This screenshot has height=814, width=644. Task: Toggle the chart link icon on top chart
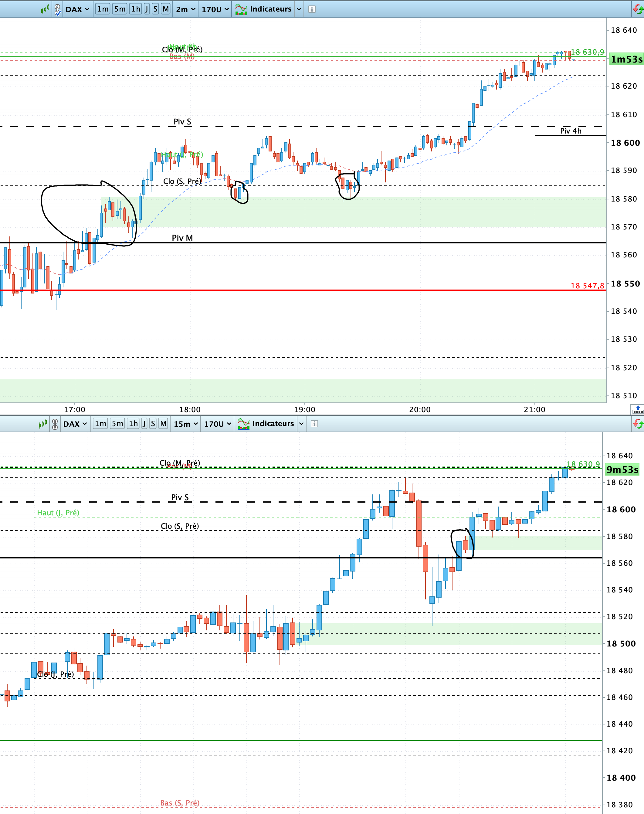pos(57,9)
